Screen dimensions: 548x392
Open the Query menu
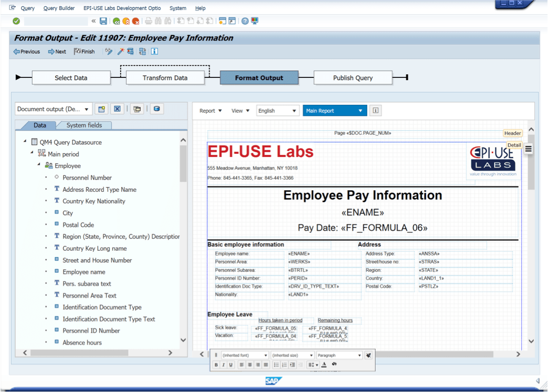coord(27,8)
